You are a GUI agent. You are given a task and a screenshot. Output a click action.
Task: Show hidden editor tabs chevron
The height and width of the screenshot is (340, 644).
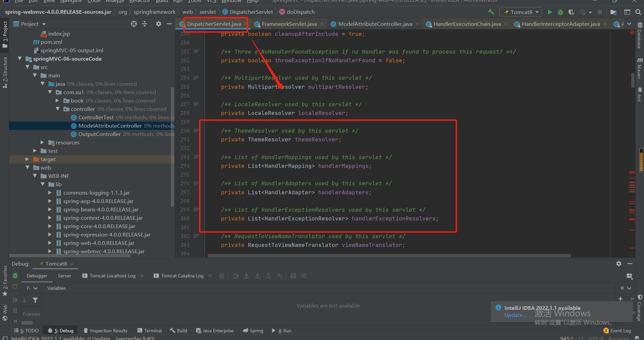629,24
